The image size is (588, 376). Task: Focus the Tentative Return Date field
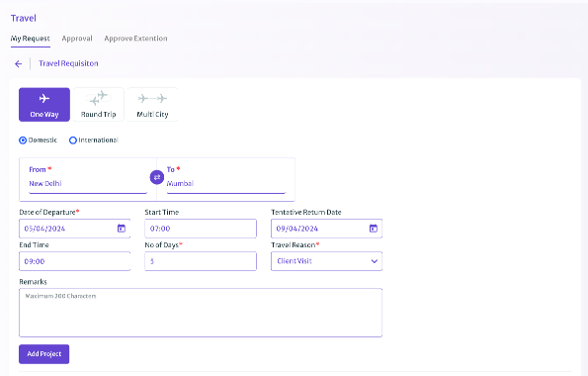(x=326, y=229)
